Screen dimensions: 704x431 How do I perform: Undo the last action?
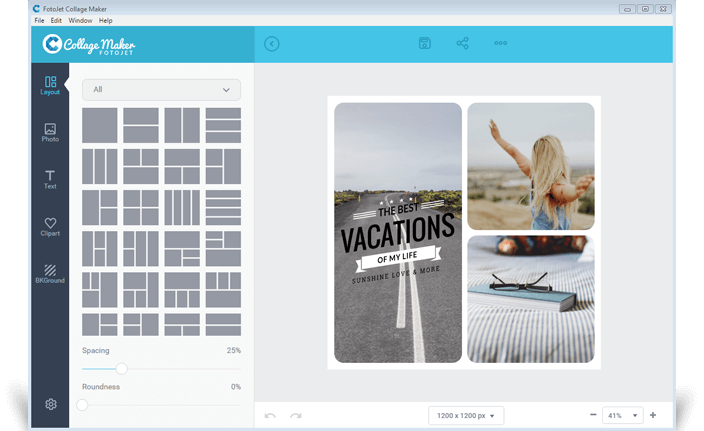pyautogui.click(x=270, y=416)
